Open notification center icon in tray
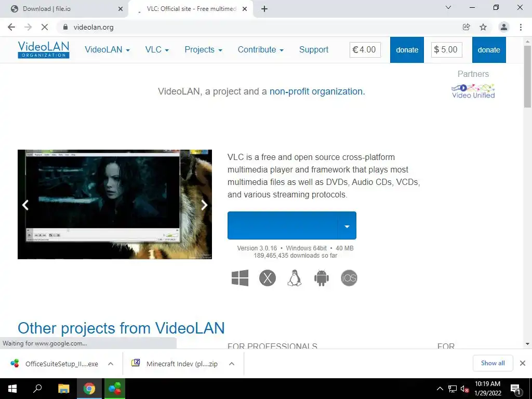The width and height of the screenshot is (532, 399). tap(515, 389)
